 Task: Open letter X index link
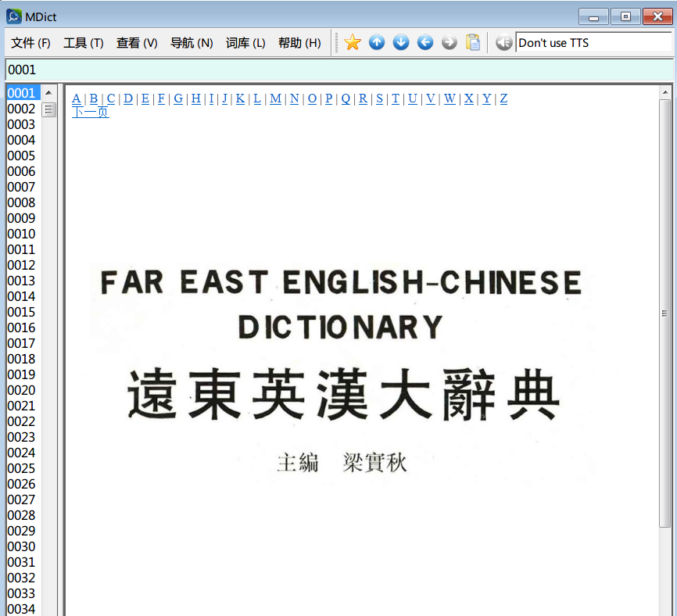tap(469, 98)
